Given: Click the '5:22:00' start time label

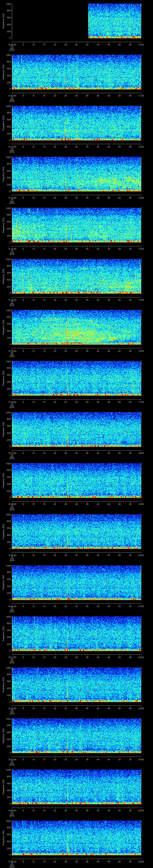Looking at the screenshot, I should 12,708.
